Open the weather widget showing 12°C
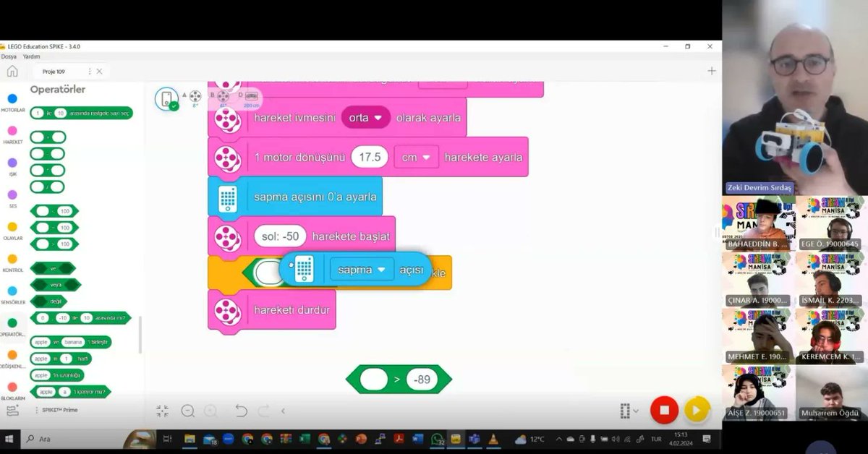868x454 pixels. (x=530, y=439)
